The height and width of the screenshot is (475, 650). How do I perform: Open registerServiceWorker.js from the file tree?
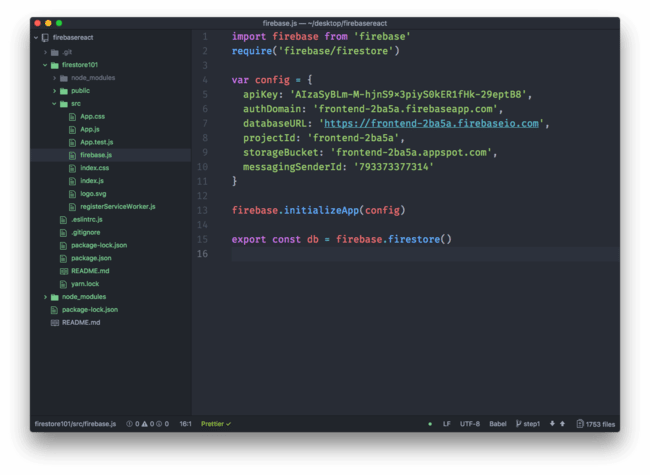tap(117, 206)
